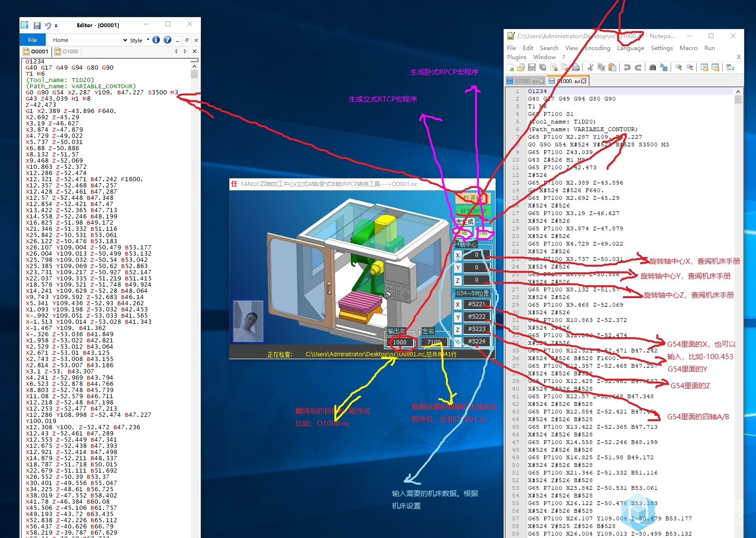Click Paste clipboard icon in Notepad++
The height and width of the screenshot is (538, 756).
click(x=612, y=68)
